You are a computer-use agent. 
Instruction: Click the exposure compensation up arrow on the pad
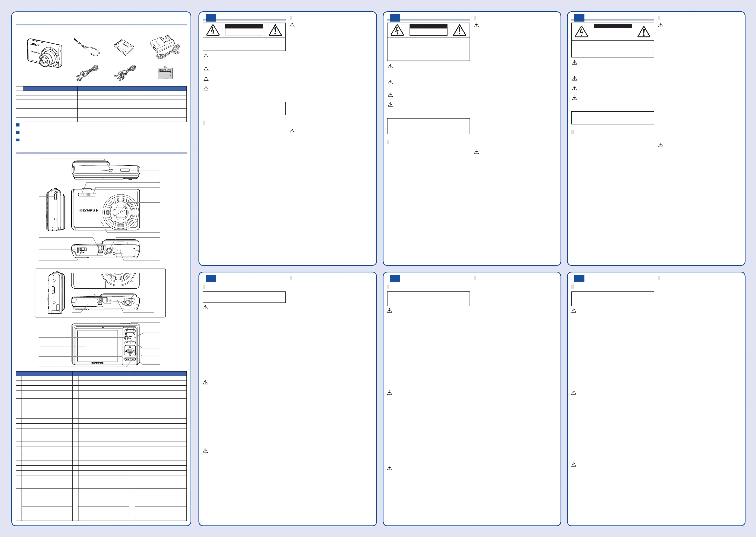pos(130,347)
